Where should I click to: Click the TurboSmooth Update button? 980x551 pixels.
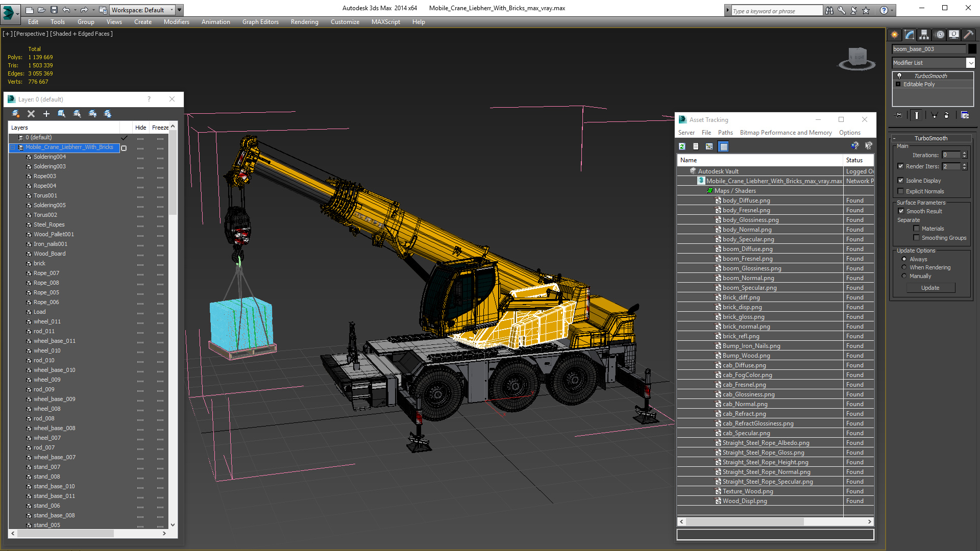click(x=930, y=288)
